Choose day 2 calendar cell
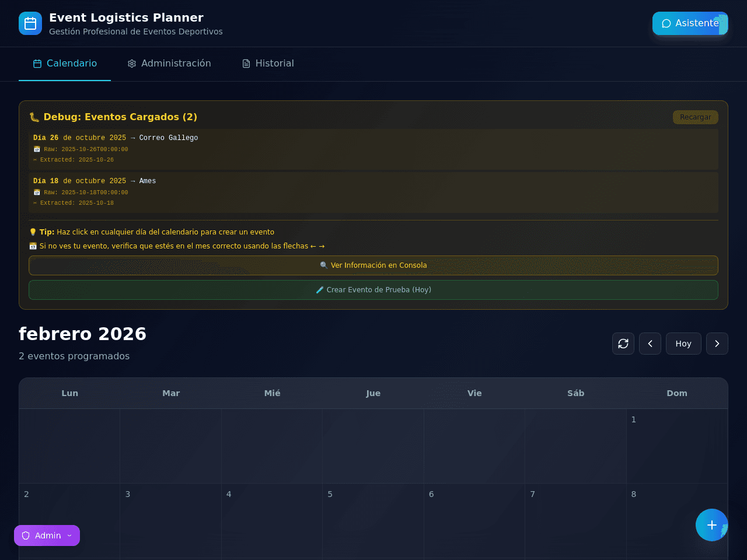This screenshot has width=747, height=560. click(69, 521)
